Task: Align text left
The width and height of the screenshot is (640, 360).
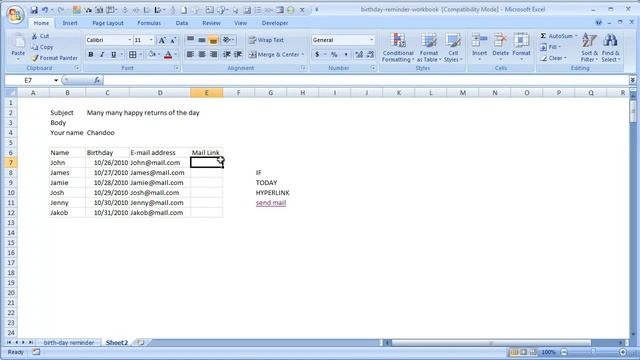Action: pyautogui.click(x=190, y=54)
